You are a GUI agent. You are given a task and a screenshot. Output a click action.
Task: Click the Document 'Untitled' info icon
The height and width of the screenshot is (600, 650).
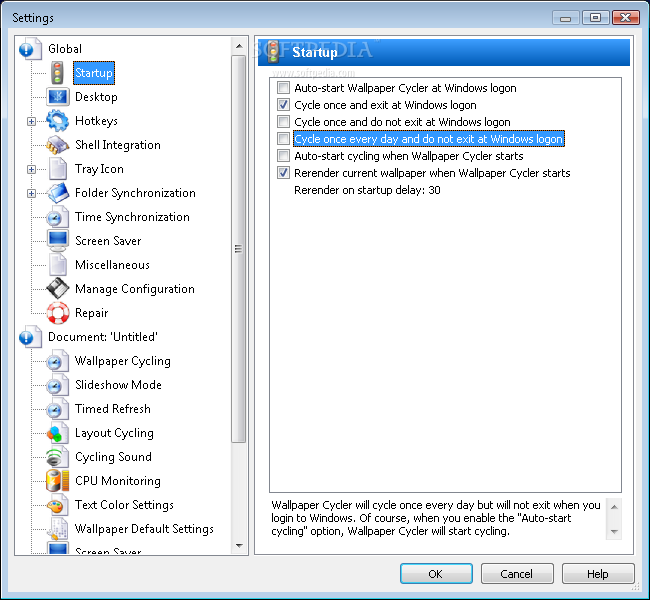(x=30, y=337)
